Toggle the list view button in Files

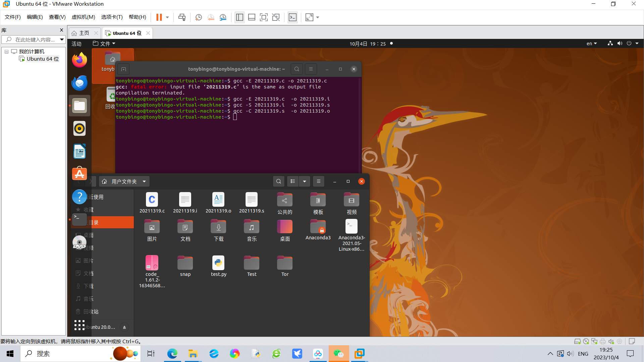click(293, 181)
